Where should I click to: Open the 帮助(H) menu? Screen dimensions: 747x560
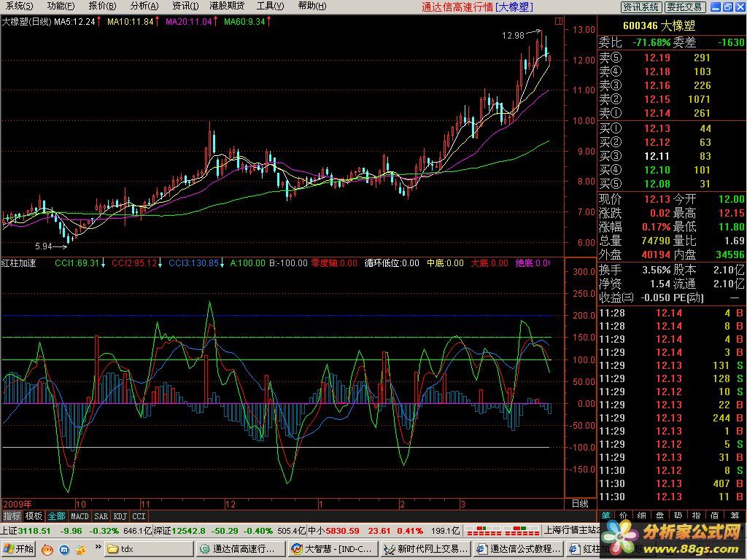311,6
